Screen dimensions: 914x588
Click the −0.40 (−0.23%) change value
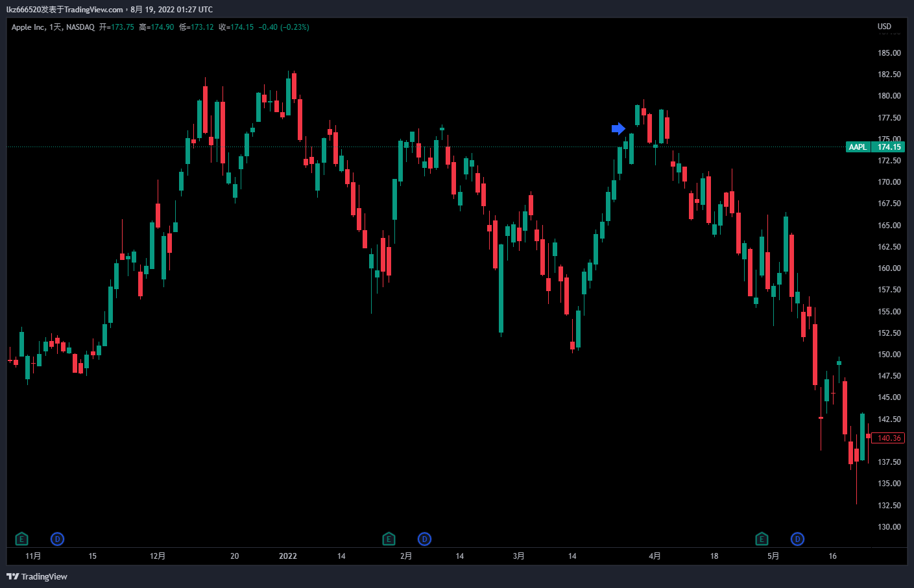point(283,27)
